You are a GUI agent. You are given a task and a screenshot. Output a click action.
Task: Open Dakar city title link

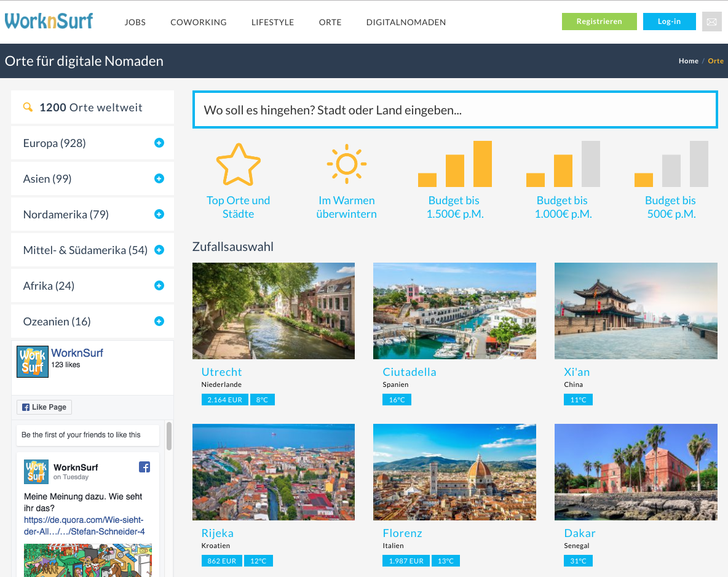(x=579, y=533)
